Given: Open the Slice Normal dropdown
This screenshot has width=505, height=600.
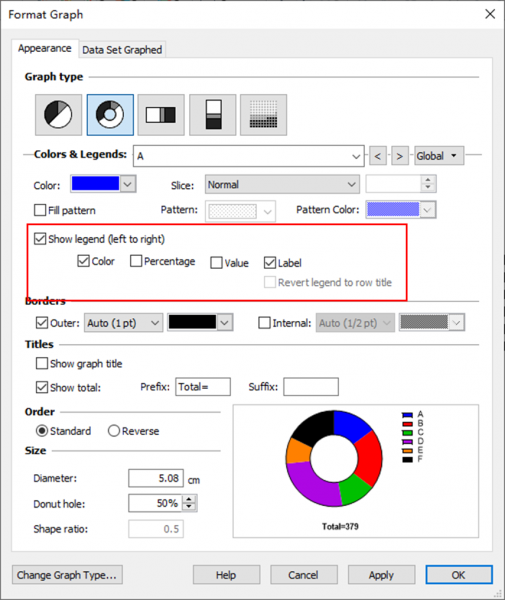Looking at the screenshot, I should pos(282,184).
